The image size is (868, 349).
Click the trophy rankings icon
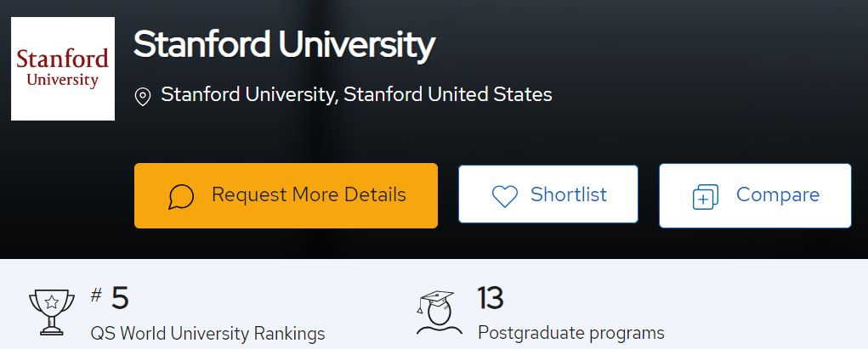52,312
